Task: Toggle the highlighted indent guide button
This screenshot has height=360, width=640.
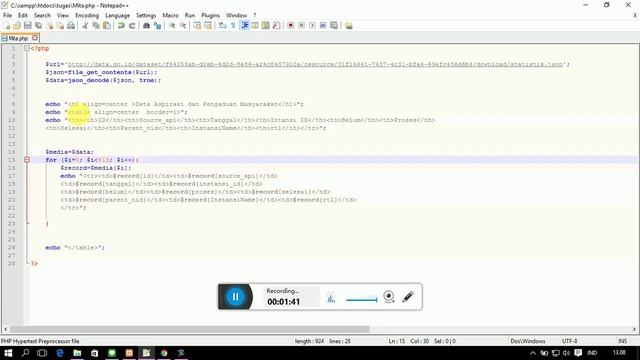Action: [244, 26]
